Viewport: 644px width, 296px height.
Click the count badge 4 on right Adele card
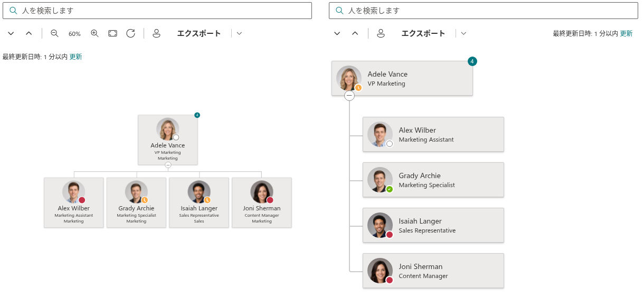click(472, 61)
